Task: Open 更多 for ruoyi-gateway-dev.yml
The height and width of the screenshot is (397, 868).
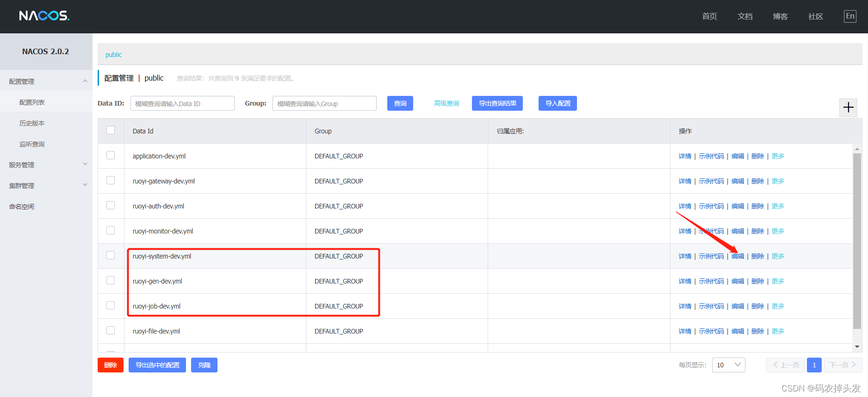Action: [778, 181]
